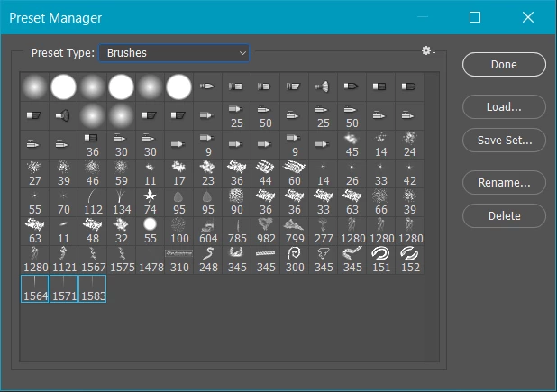Click the Delete button

coord(504,216)
